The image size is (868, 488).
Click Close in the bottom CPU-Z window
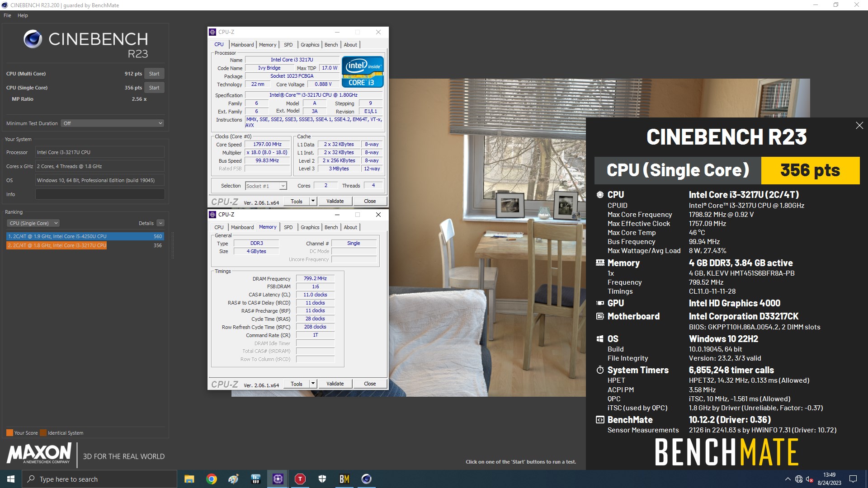point(370,384)
